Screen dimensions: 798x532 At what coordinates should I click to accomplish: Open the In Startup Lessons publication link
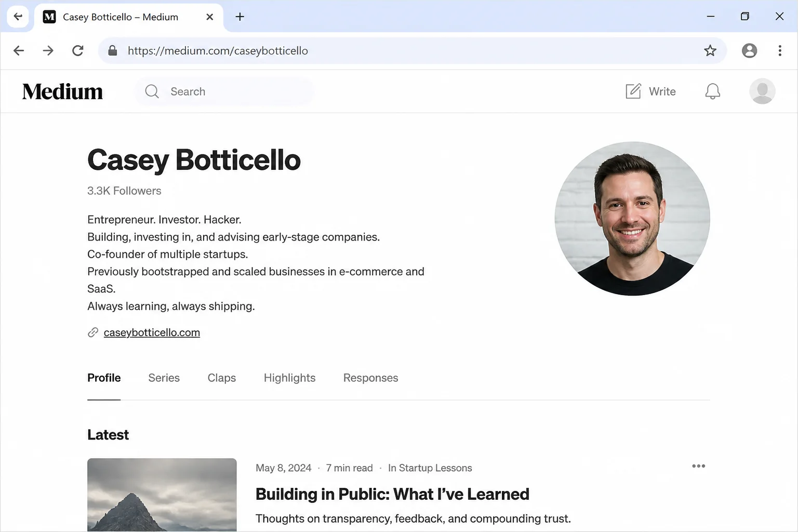click(x=430, y=468)
